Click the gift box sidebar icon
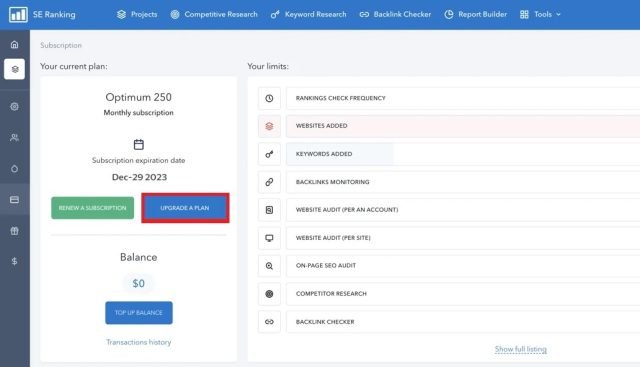640x367 pixels. [14, 231]
